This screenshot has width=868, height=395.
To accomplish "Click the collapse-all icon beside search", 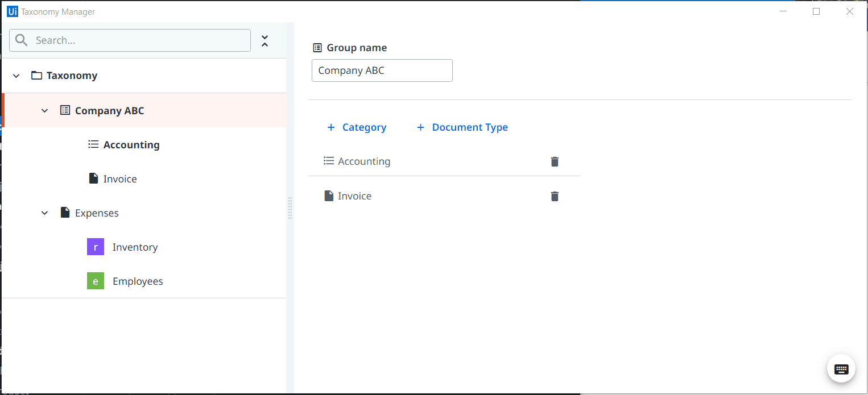I will 264,41.
